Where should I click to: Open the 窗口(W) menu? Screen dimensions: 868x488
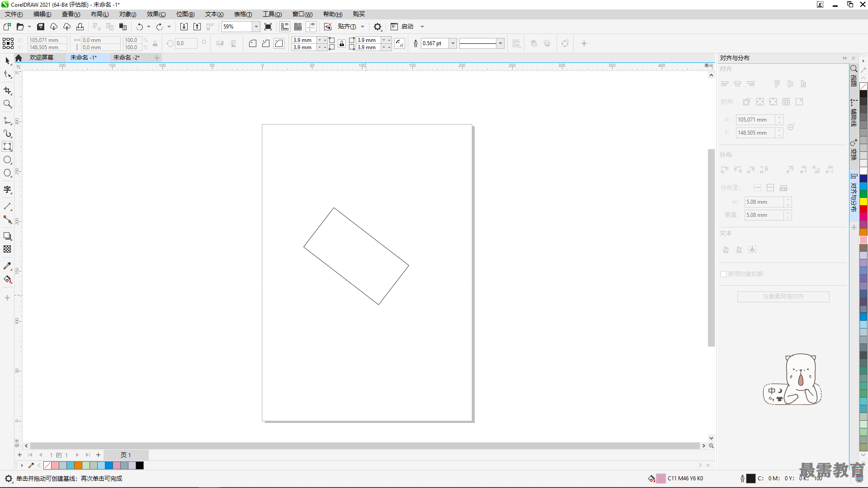pyautogui.click(x=302, y=14)
